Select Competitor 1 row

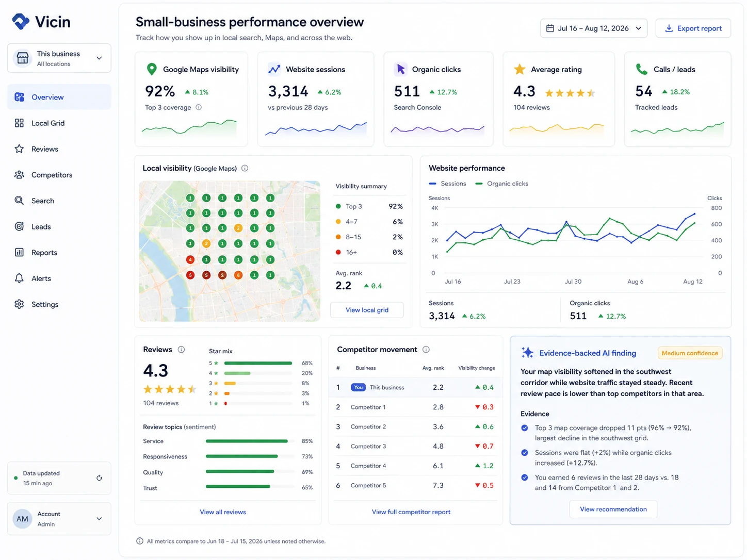(416, 407)
